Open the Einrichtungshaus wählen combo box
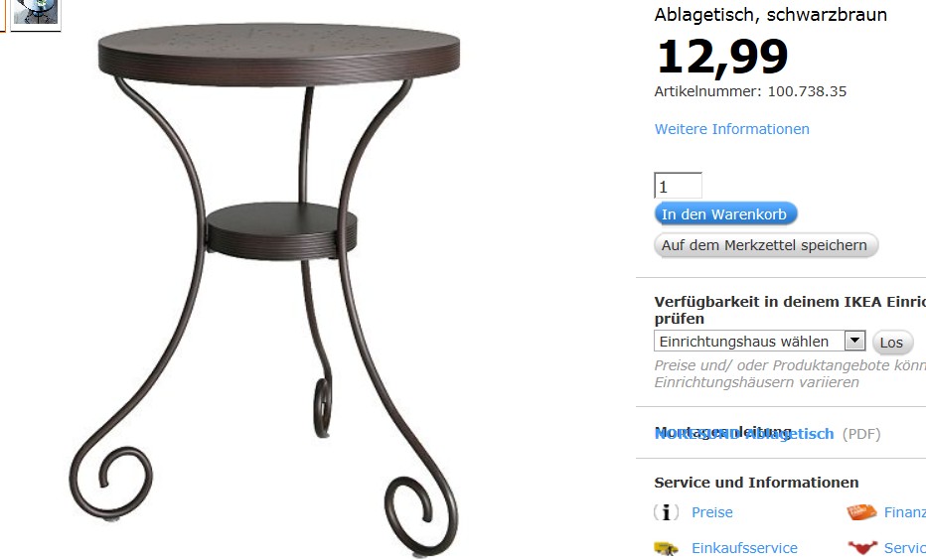The width and height of the screenshot is (926, 560). coord(759,342)
